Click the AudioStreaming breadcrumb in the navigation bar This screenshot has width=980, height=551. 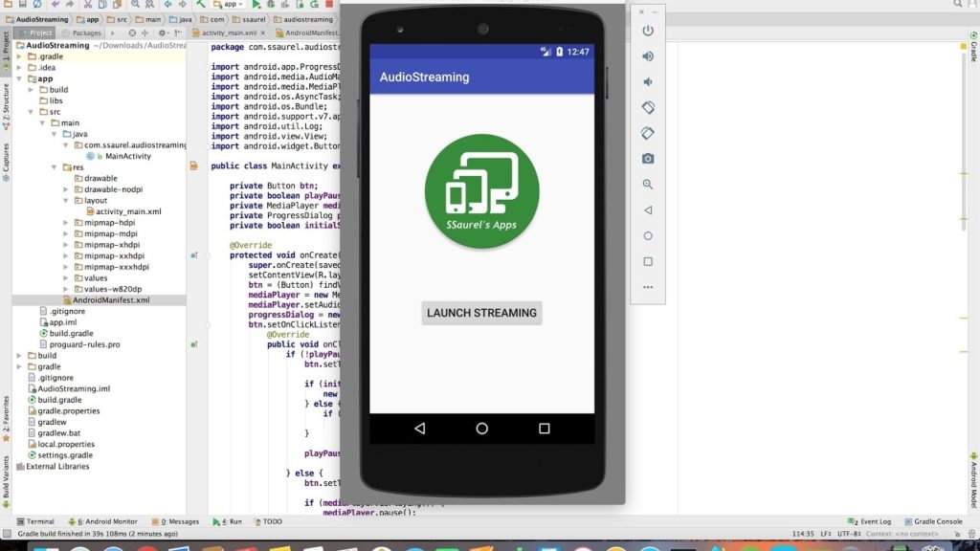(37, 19)
